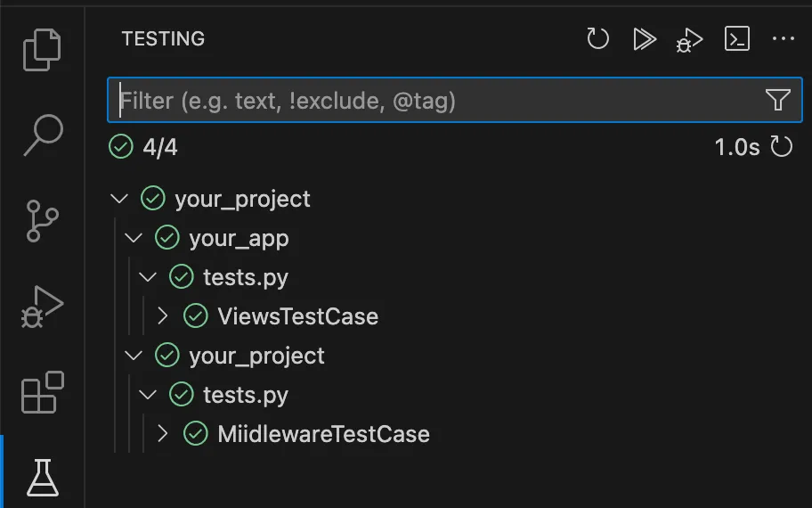Screen dimensions: 812x508
Task: Collapse the root your_project node
Action: pos(119,199)
